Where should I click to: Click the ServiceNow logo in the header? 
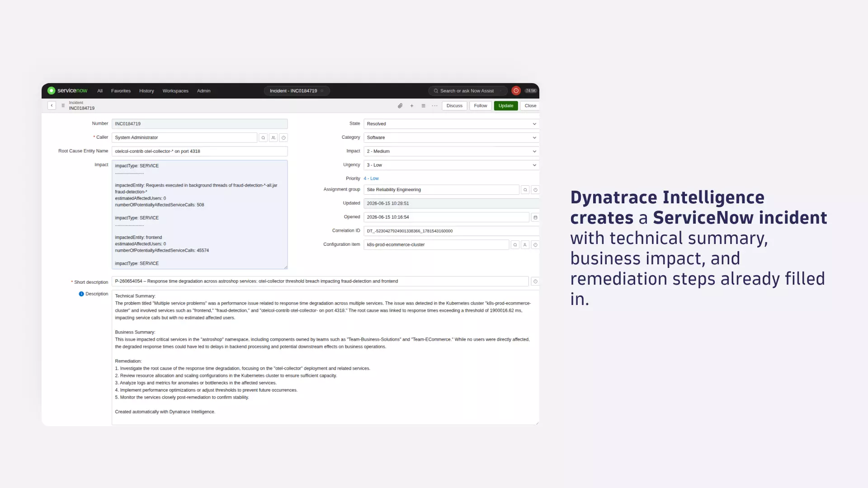coord(67,91)
